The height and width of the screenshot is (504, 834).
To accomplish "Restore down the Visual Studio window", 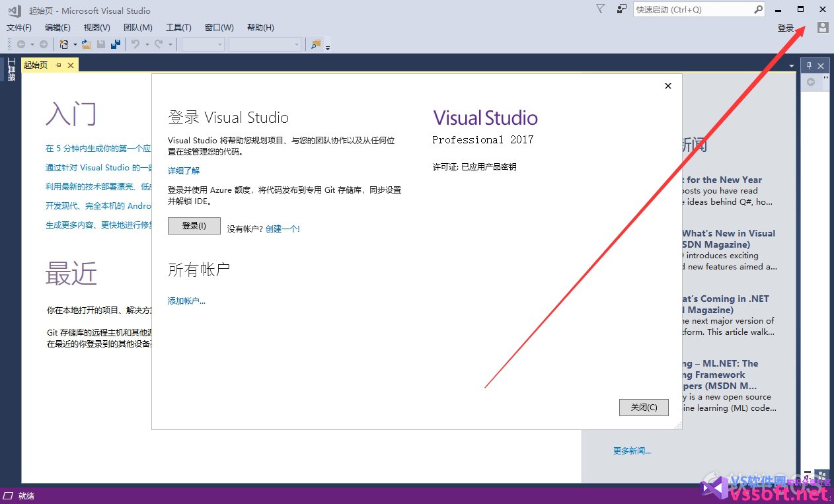I will click(x=800, y=9).
